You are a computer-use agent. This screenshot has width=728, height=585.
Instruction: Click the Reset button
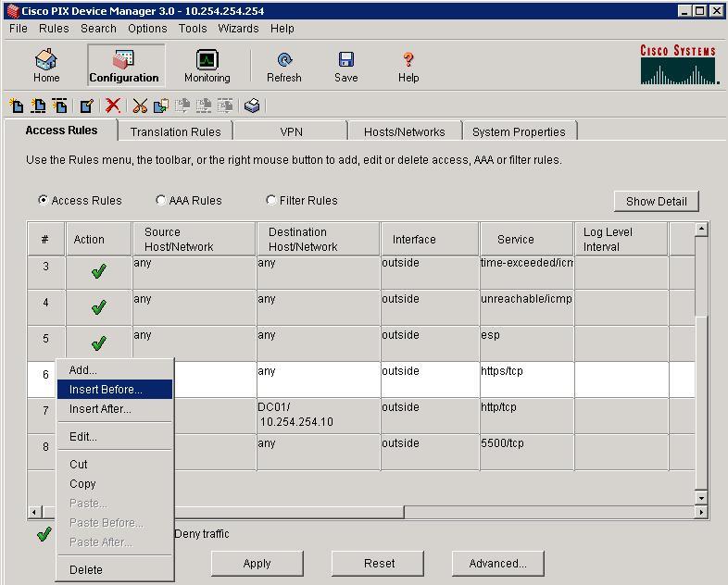[379, 563]
